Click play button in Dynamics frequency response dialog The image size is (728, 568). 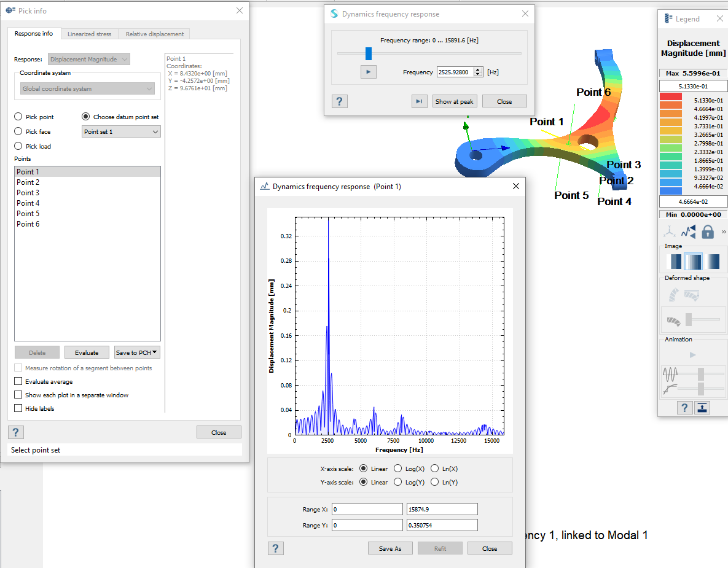(x=368, y=72)
